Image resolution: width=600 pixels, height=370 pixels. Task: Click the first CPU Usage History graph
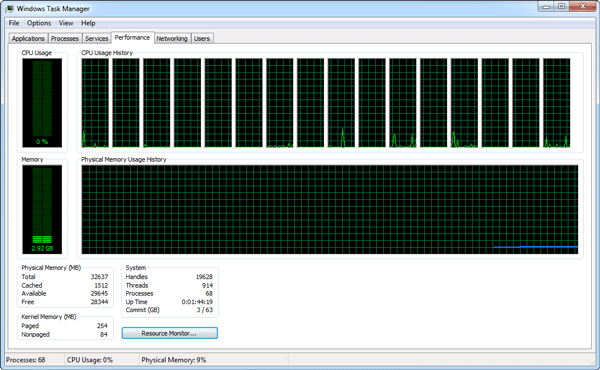[95, 103]
